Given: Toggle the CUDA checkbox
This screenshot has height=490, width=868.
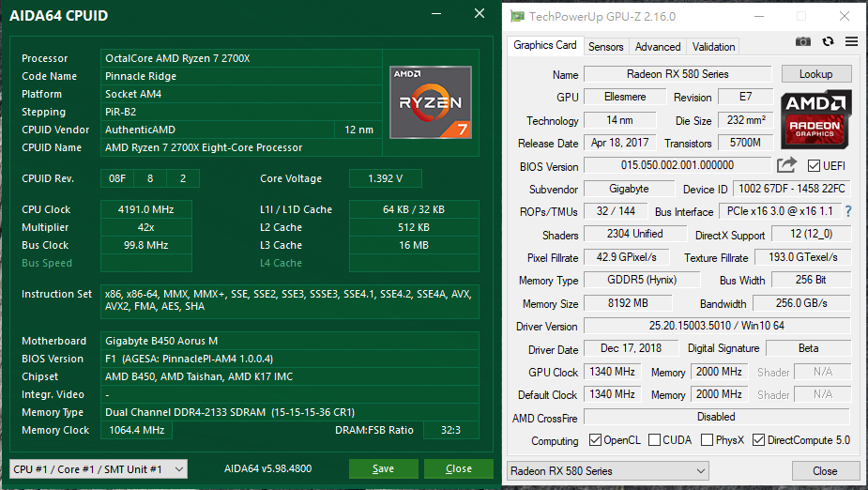Looking at the screenshot, I should tap(654, 439).
